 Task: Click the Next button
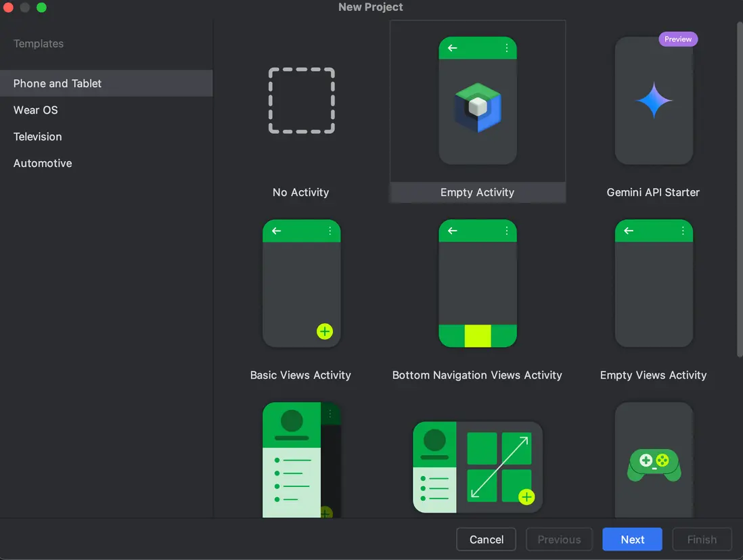(x=632, y=539)
